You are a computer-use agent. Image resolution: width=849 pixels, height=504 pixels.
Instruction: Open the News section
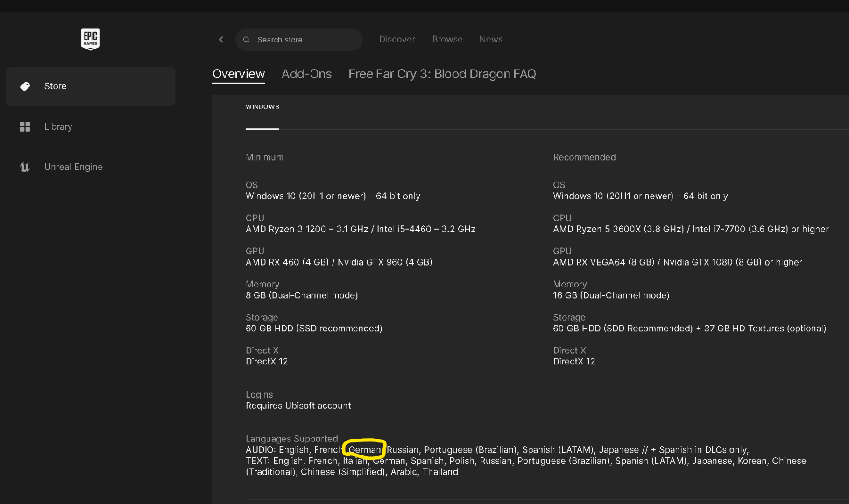(491, 40)
